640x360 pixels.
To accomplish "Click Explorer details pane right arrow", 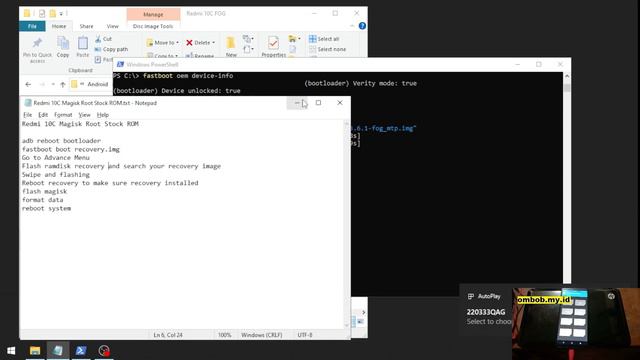I will pyautogui.click(x=363, y=313).
